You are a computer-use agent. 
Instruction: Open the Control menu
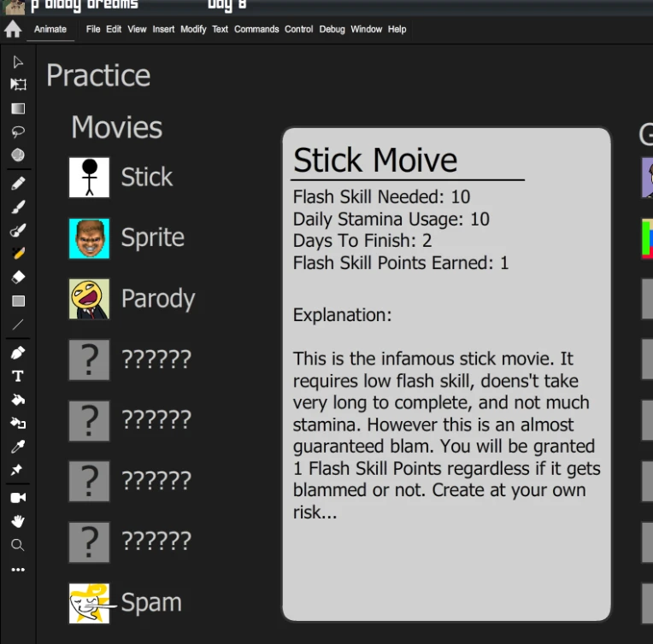pos(298,29)
